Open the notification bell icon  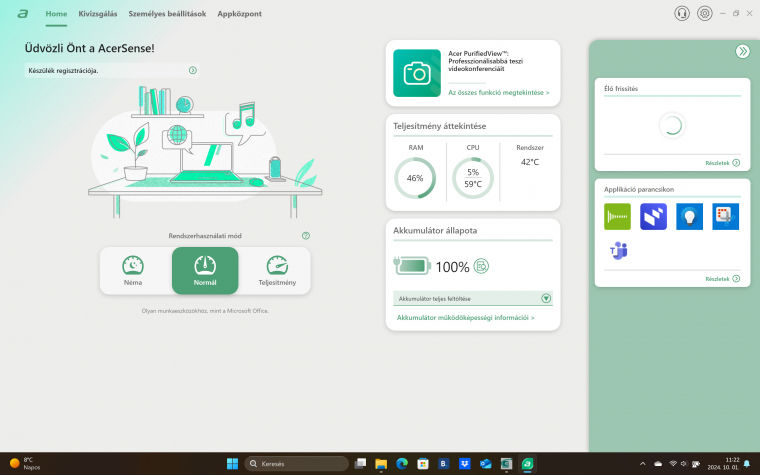click(x=747, y=464)
